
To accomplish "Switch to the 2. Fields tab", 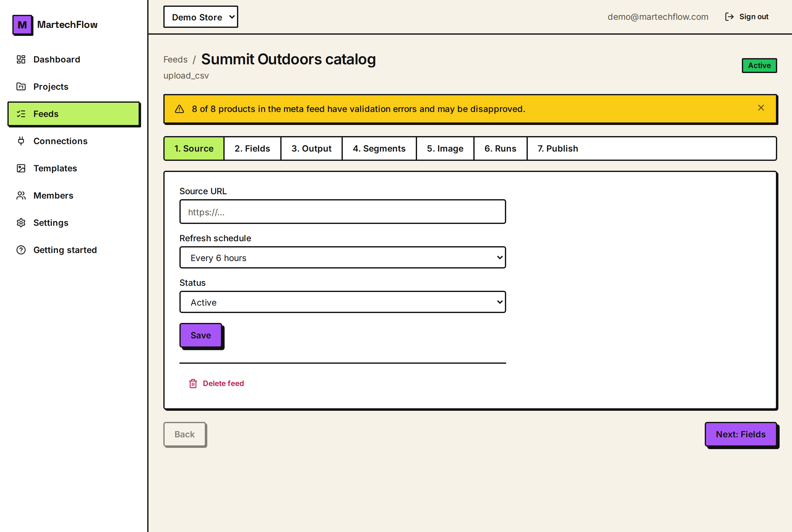I will coord(252,148).
